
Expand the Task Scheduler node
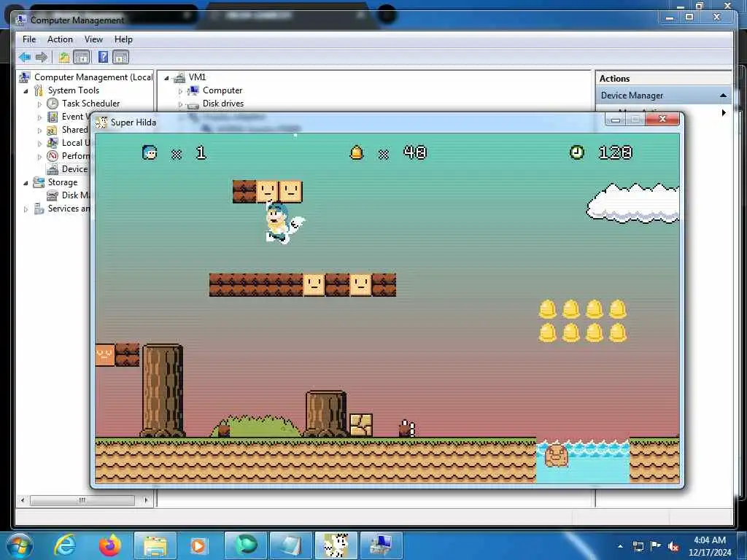tap(39, 104)
